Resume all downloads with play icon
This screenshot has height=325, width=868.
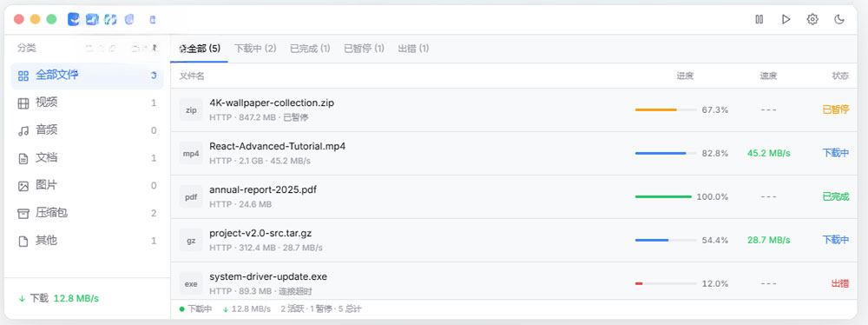click(x=786, y=19)
